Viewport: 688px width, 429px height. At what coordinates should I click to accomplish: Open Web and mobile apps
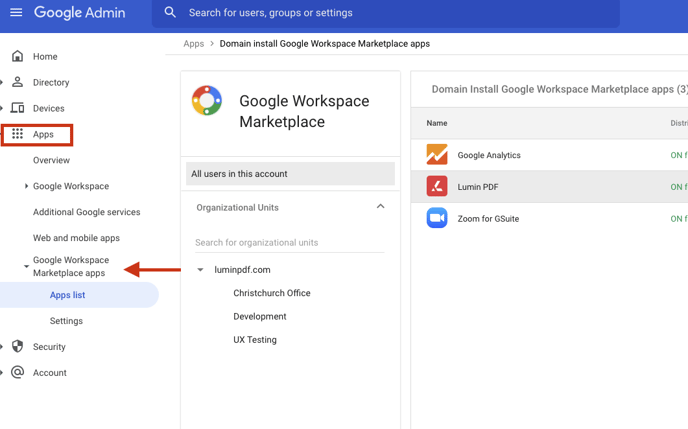tap(76, 238)
